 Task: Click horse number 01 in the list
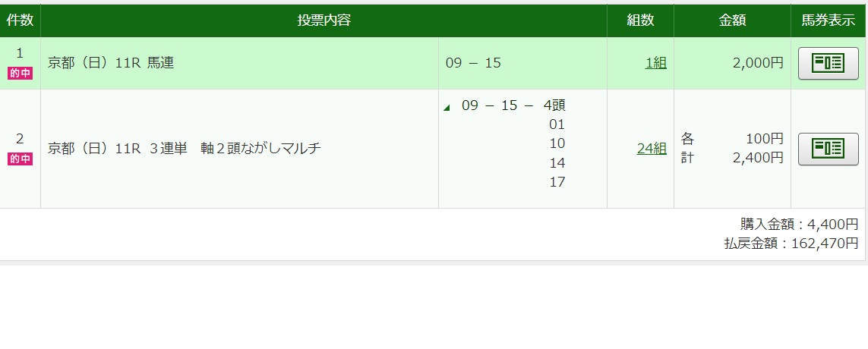pos(557,124)
